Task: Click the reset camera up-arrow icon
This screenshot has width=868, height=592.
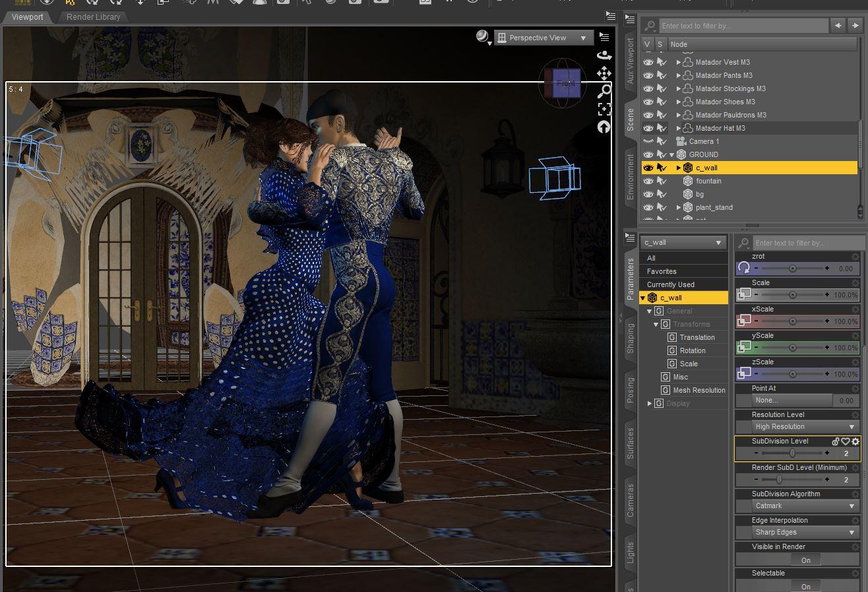Action: pos(604,127)
